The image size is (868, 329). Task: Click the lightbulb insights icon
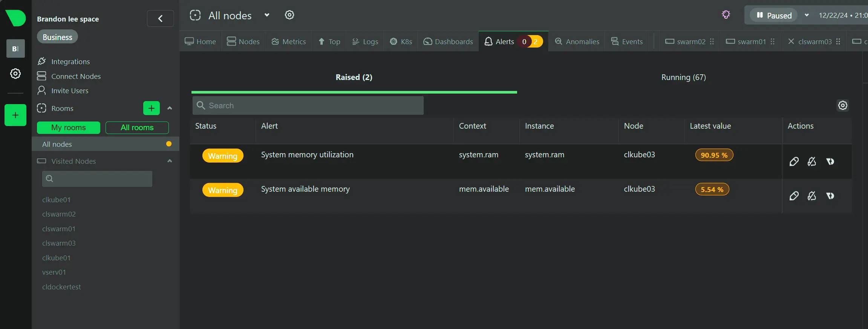[726, 15]
